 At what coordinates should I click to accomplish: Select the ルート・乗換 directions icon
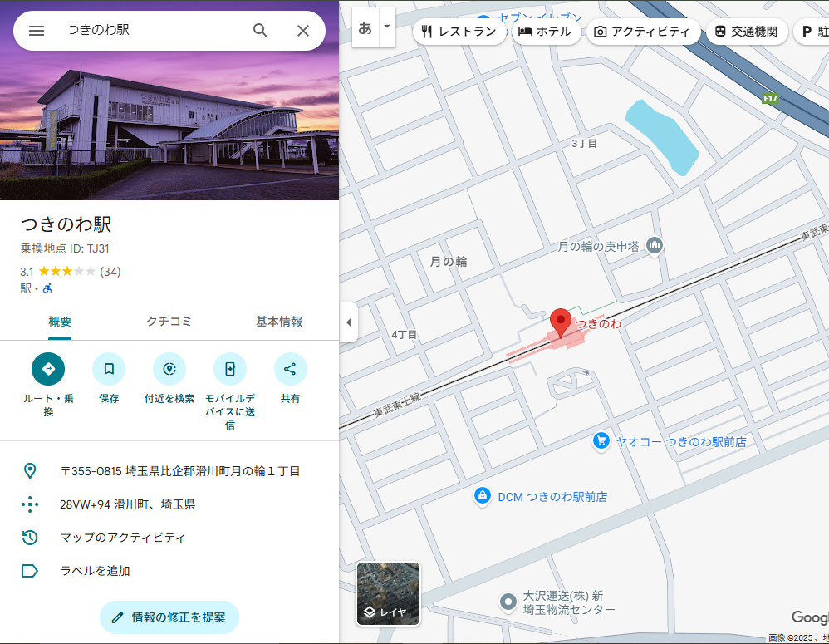pos(48,368)
